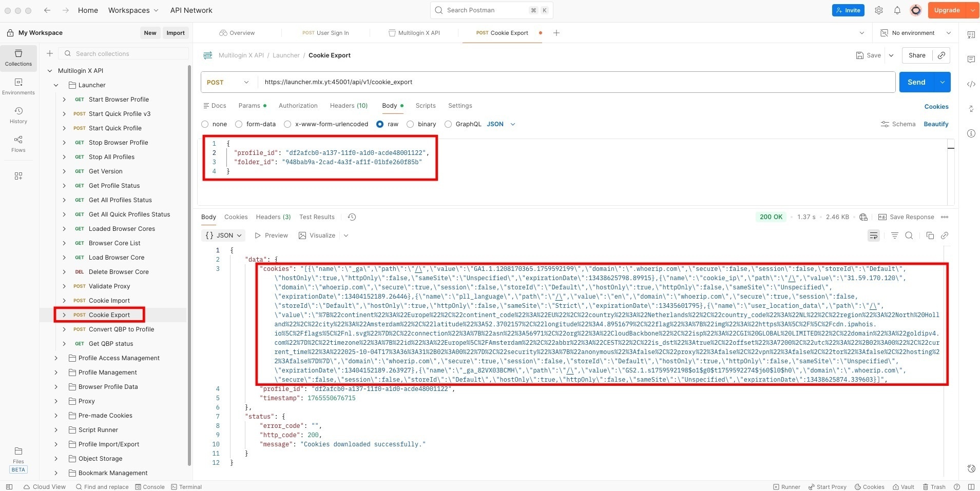View the request History panel
This screenshot has height=491, width=980.
[x=18, y=114]
